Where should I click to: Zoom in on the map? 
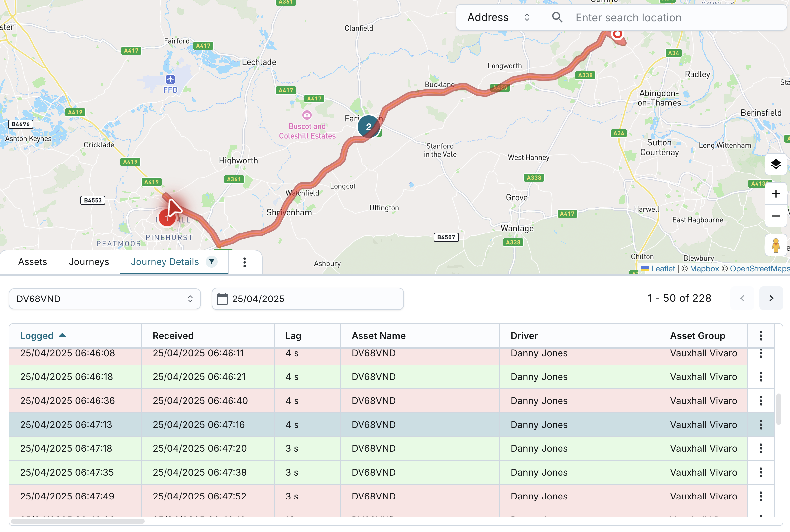pos(775,194)
